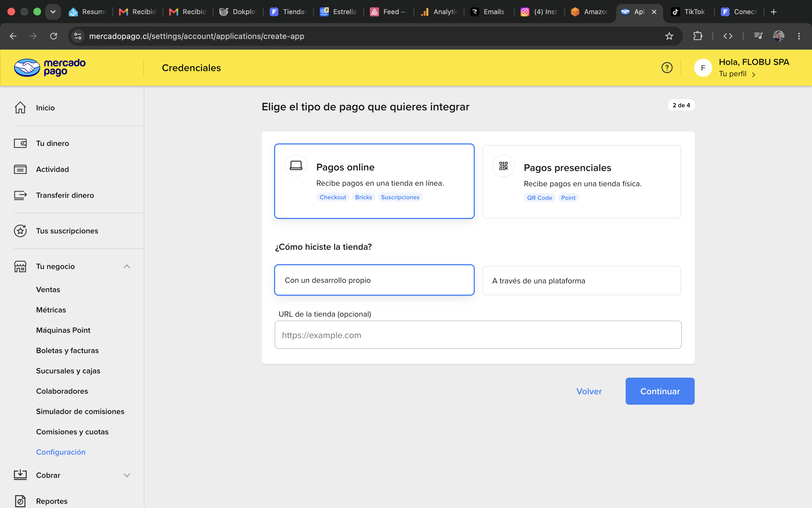Click the Tus suscripciones star icon
Screen dimensions: 812x508
point(20,231)
